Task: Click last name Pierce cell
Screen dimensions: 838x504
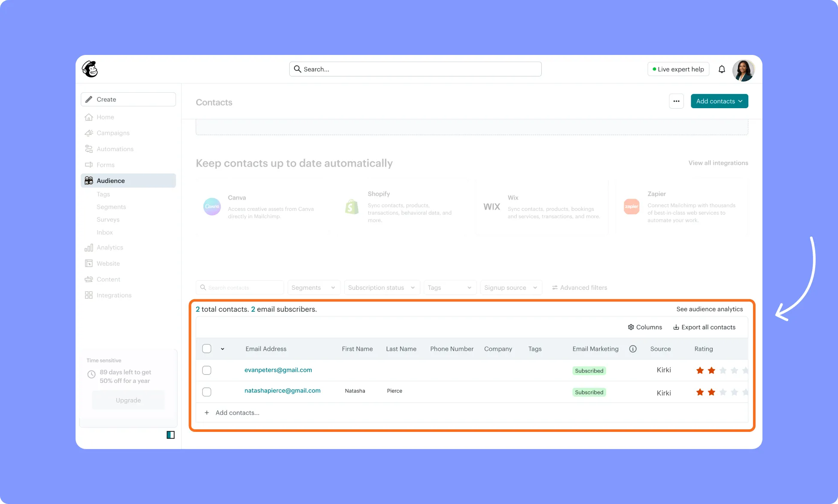Action: [394, 391]
